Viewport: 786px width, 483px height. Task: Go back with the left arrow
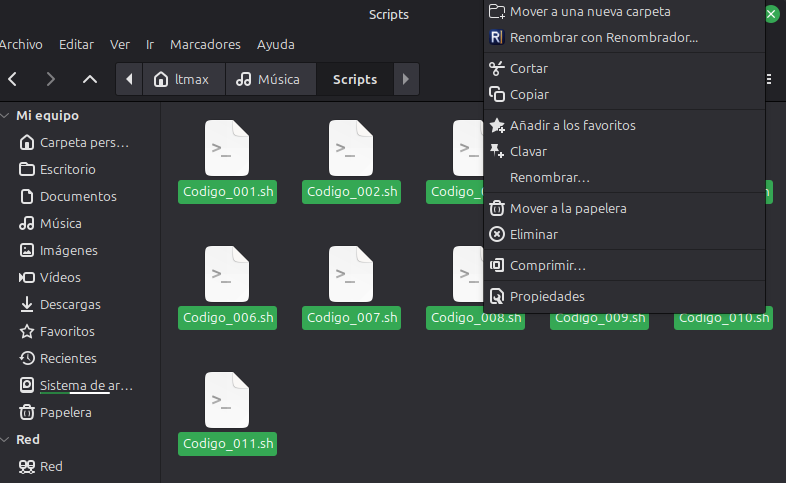click(x=13, y=79)
